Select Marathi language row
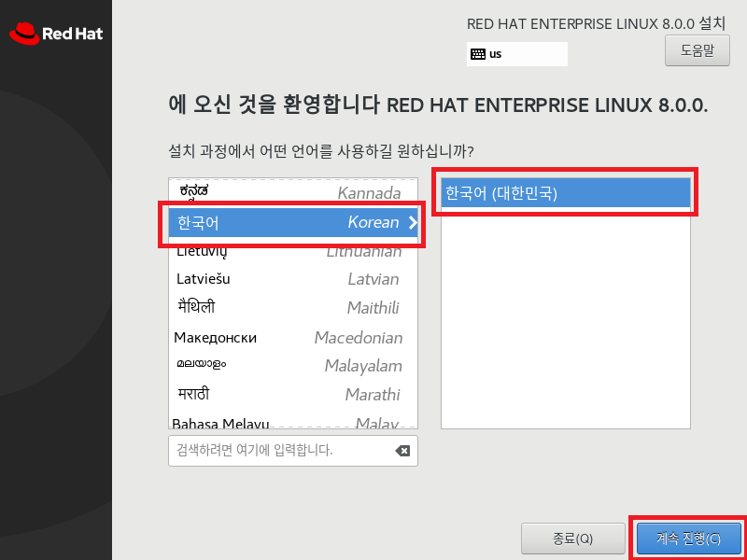The image size is (747, 560). click(x=293, y=394)
